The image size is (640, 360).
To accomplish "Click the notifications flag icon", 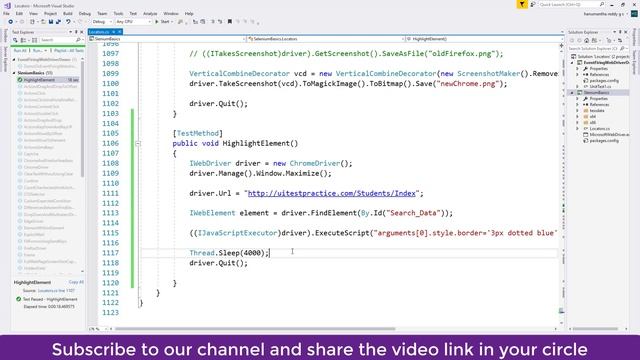I will (x=522, y=4).
